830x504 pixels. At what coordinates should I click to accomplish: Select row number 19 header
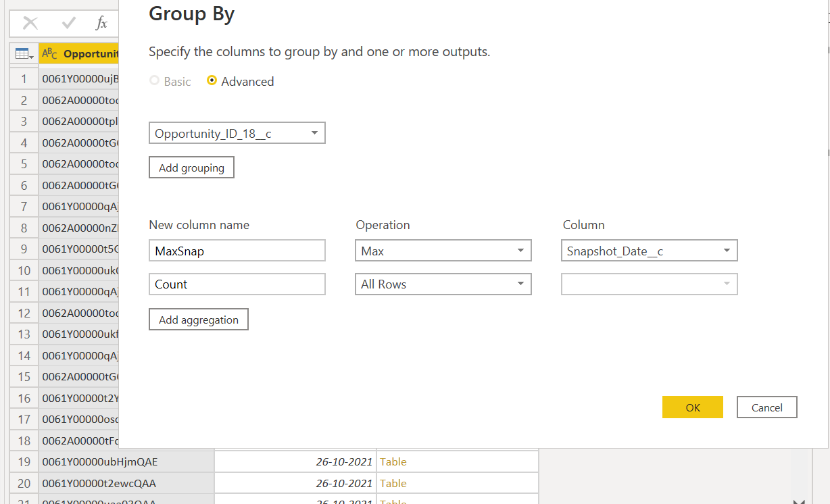[x=24, y=462]
